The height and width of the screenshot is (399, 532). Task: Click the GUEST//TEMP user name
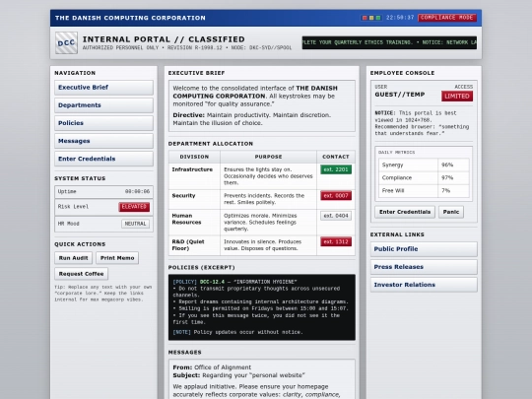[x=400, y=95]
